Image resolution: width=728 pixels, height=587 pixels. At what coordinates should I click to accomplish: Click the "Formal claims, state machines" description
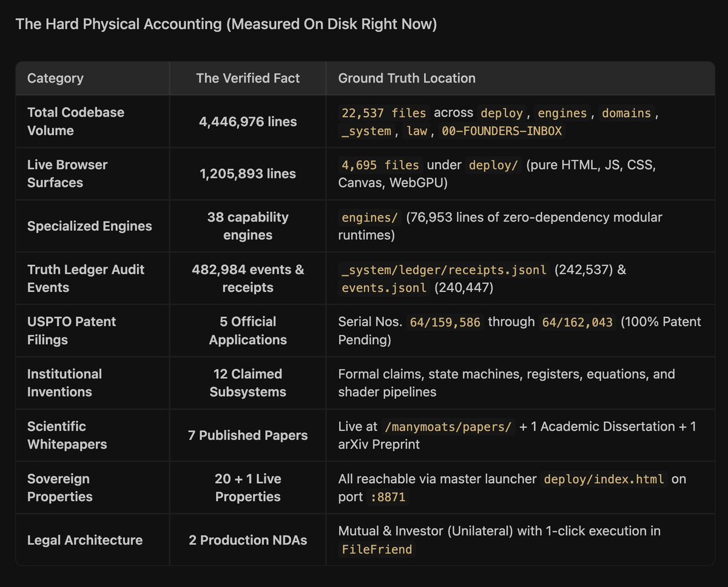coord(507,382)
